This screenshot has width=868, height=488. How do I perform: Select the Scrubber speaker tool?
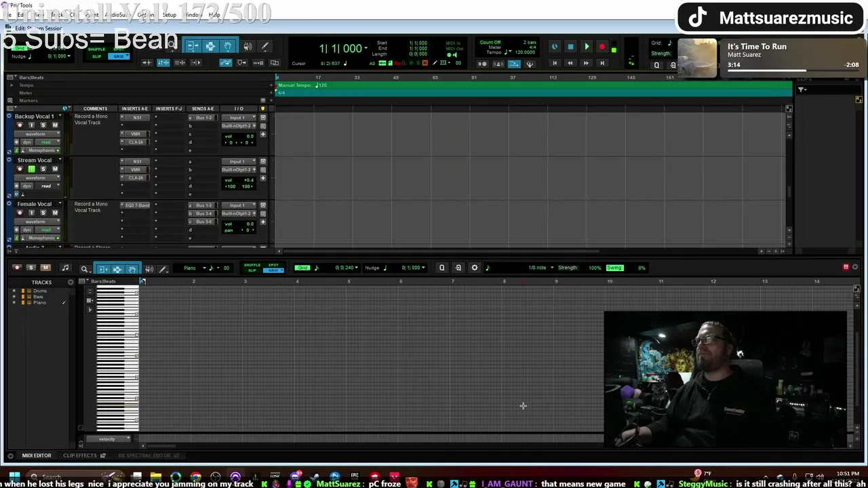[248, 46]
